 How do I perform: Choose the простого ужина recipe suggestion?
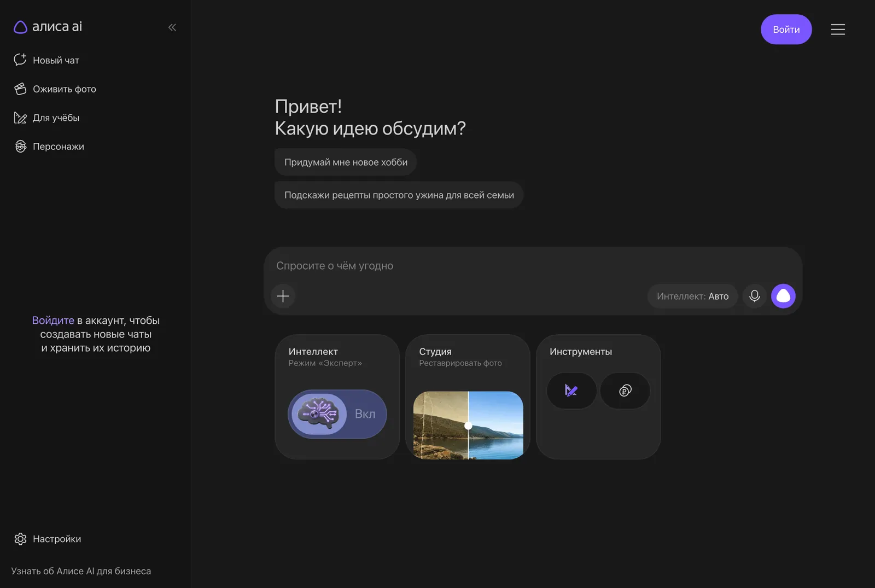point(399,195)
